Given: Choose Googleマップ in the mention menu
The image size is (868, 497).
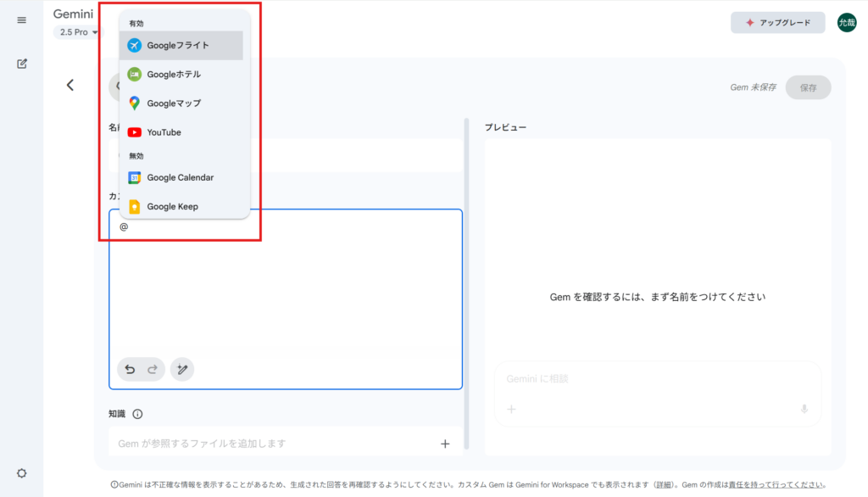Looking at the screenshot, I should 181,103.
